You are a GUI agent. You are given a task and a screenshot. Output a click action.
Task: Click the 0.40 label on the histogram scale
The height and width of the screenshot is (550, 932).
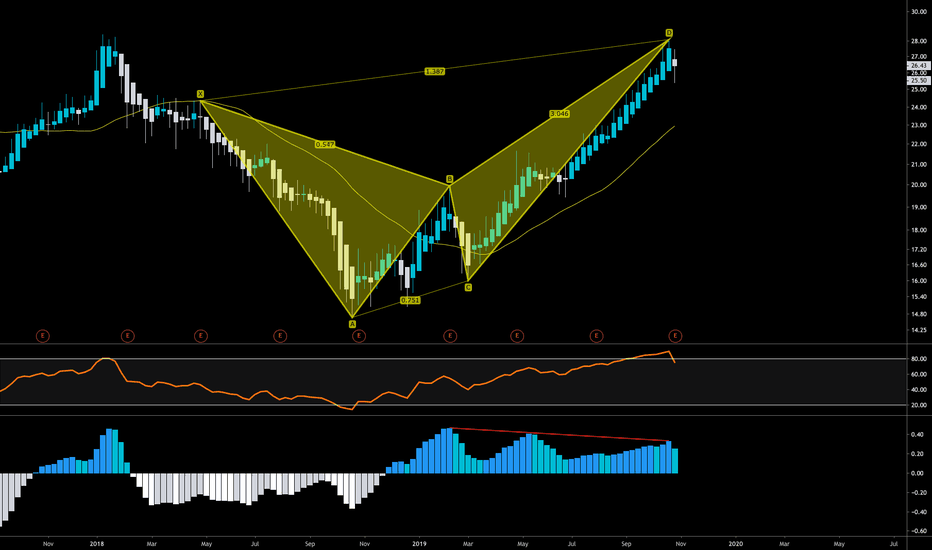coord(918,435)
